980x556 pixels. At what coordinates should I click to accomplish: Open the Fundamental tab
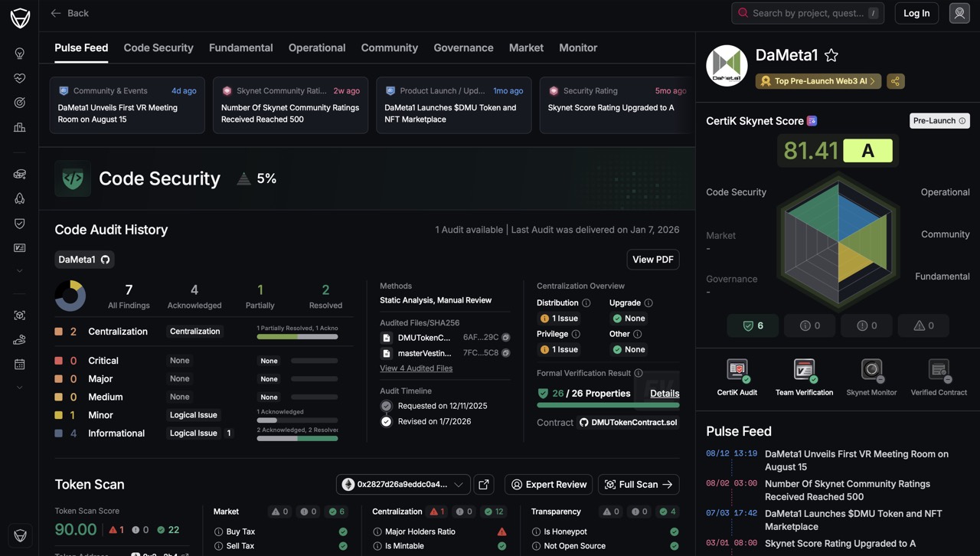tap(240, 47)
